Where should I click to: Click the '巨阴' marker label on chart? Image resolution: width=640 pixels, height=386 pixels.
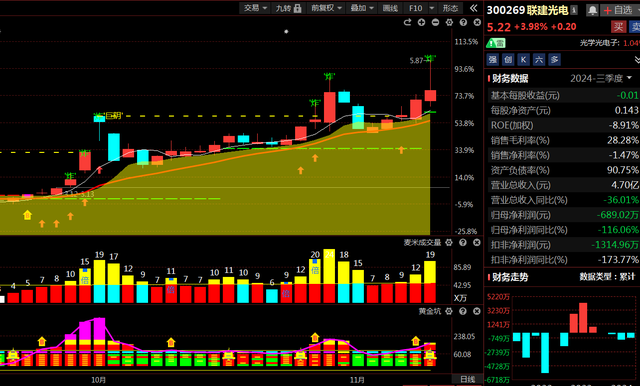[x=114, y=116]
